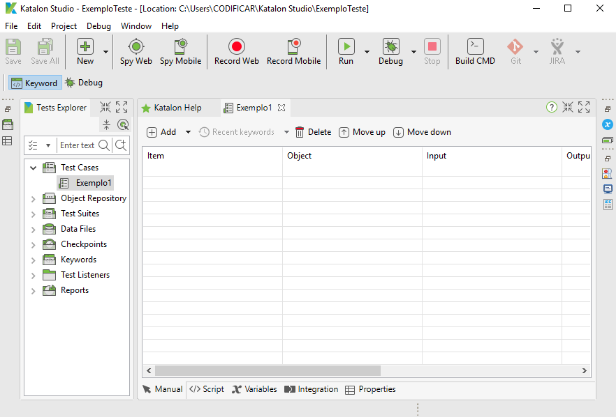The width and height of the screenshot is (616, 417).
Task: Click the Move up button
Action: point(362,132)
